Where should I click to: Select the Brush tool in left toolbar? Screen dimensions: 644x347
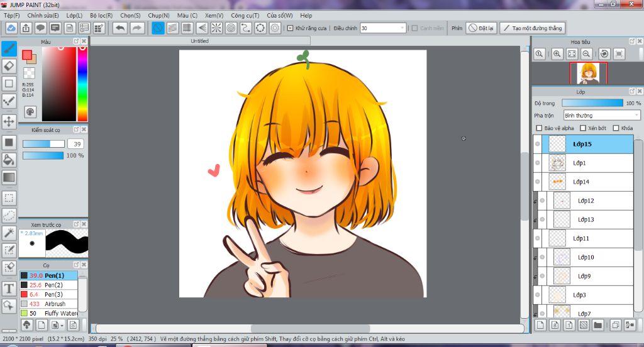[9, 48]
